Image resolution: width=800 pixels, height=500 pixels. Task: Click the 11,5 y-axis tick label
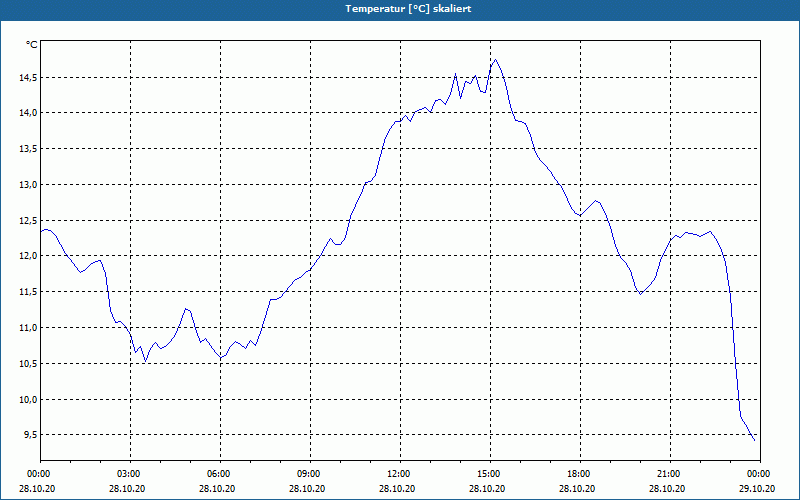pos(28,292)
